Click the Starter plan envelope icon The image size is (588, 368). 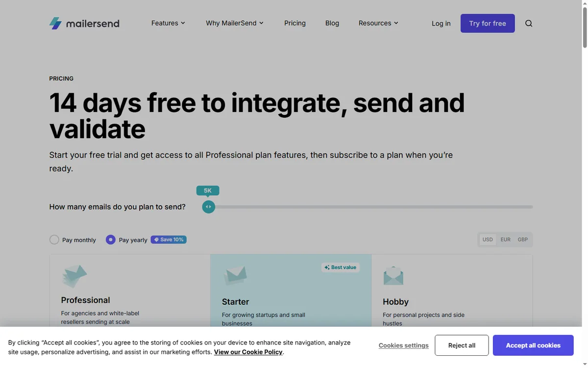(x=235, y=275)
